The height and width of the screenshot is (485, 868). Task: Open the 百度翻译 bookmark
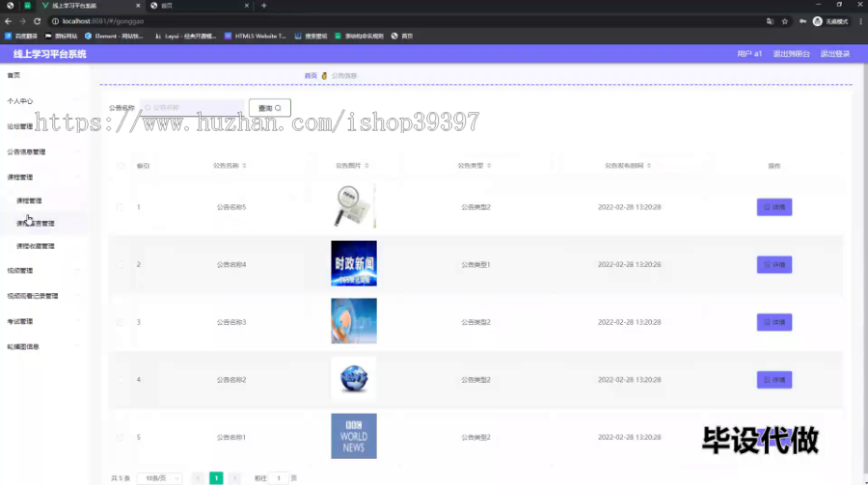coord(21,36)
